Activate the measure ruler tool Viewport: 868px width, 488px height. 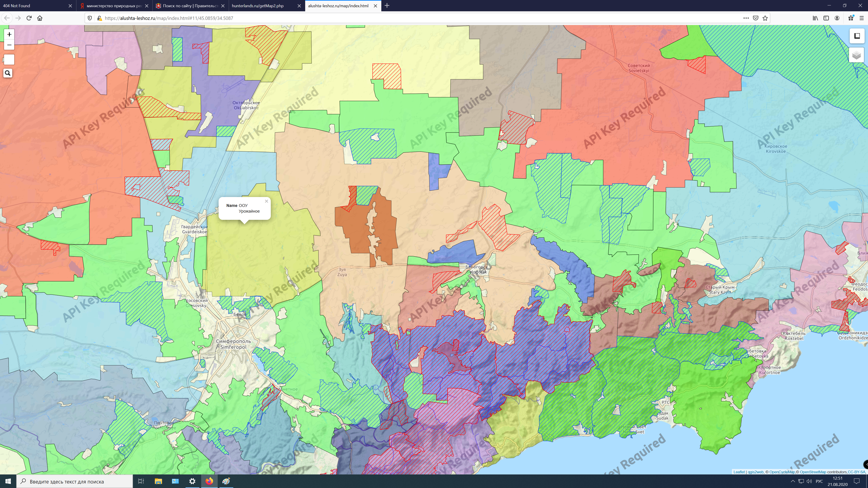coord(857,36)
